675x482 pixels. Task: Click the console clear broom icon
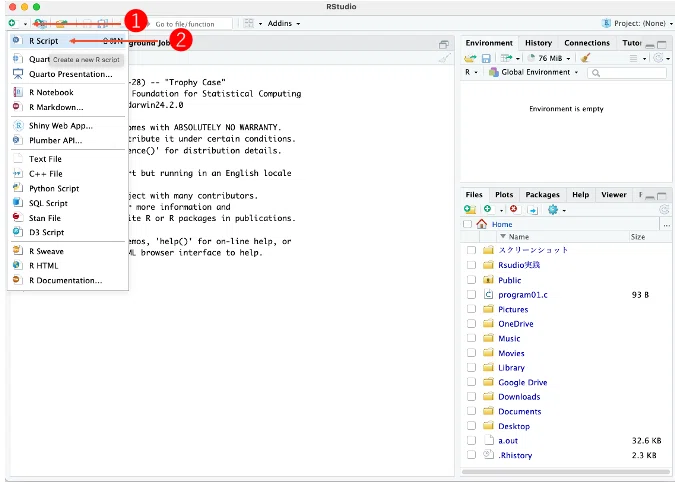(445, 59)
